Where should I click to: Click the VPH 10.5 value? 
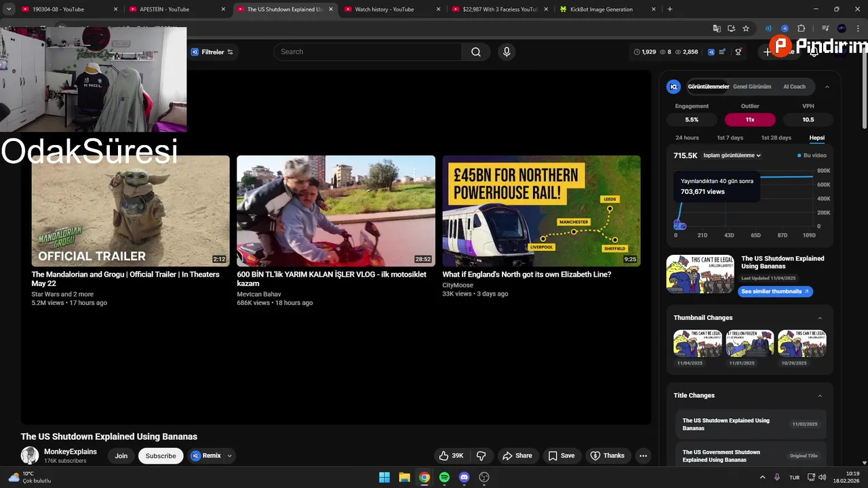click(x=808, y=119)
